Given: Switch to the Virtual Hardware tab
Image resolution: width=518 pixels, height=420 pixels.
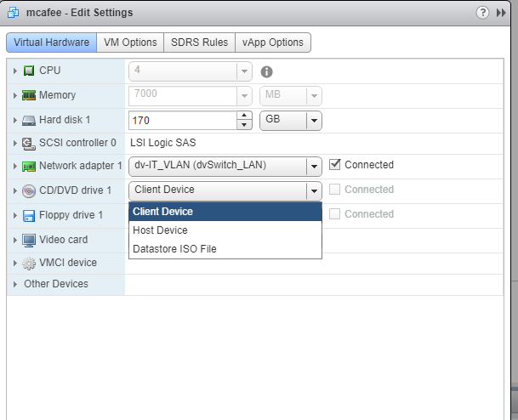Looking at the screenshot, I should click(52, 43).
